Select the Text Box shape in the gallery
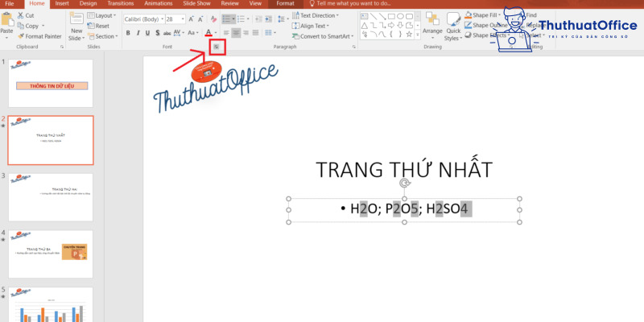This screenshot has width=644, height=322. point(365,16)
